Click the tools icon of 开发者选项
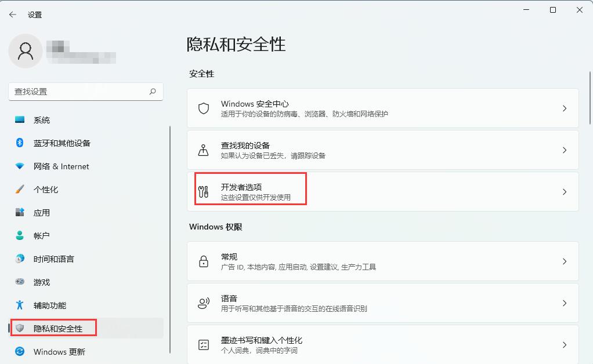This screenshot has width=593, height=364. (204, 192)
